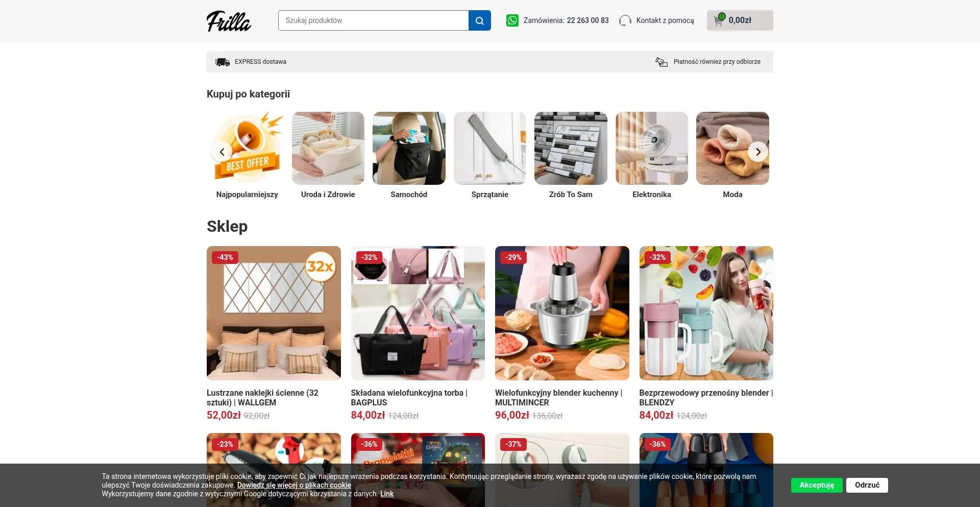Click the BEST OFFER megaphone category image
980x507 pixels.
[247, 148]
